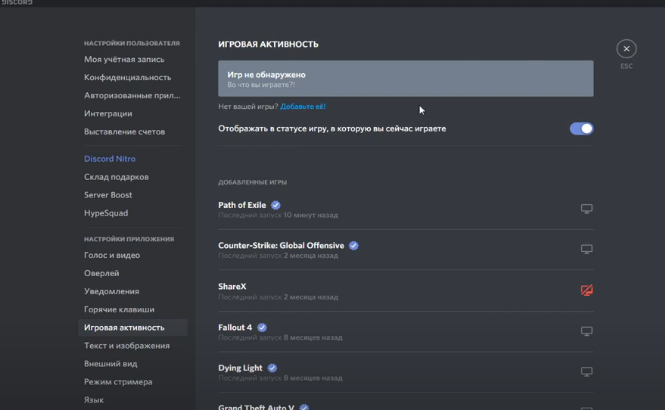Open 'Интеграции' section
The width and height of the screenshot is (665, 410).
(x=108, y=114)
